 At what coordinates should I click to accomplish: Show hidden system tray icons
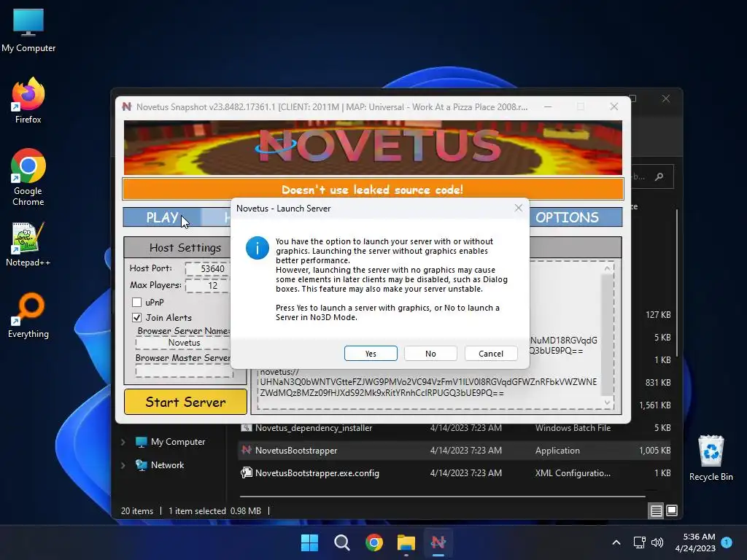(x=616, y=542)
